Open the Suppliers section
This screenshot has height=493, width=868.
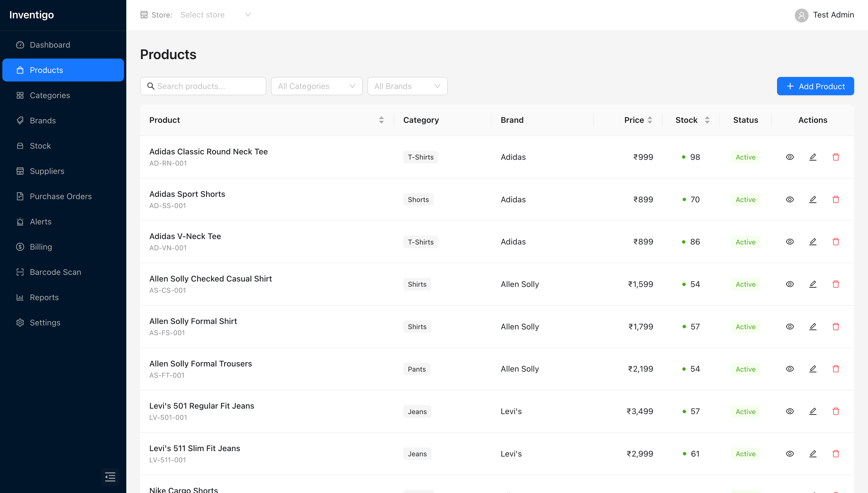(47, 171)
